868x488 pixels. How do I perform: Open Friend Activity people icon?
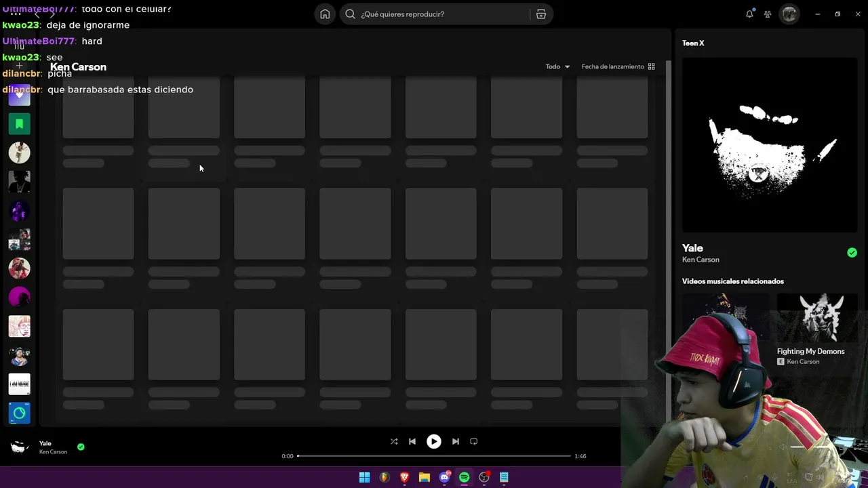tap(768, 14)
